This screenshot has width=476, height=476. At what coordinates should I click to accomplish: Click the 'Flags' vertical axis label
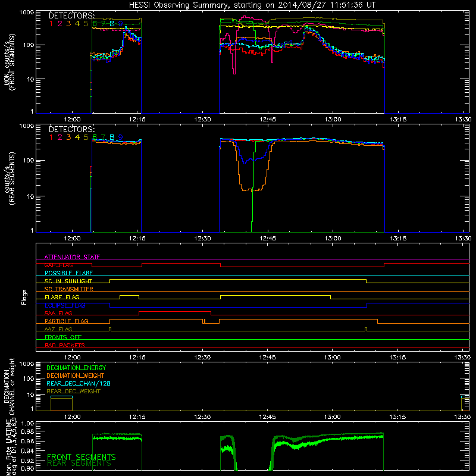(24, 297)
